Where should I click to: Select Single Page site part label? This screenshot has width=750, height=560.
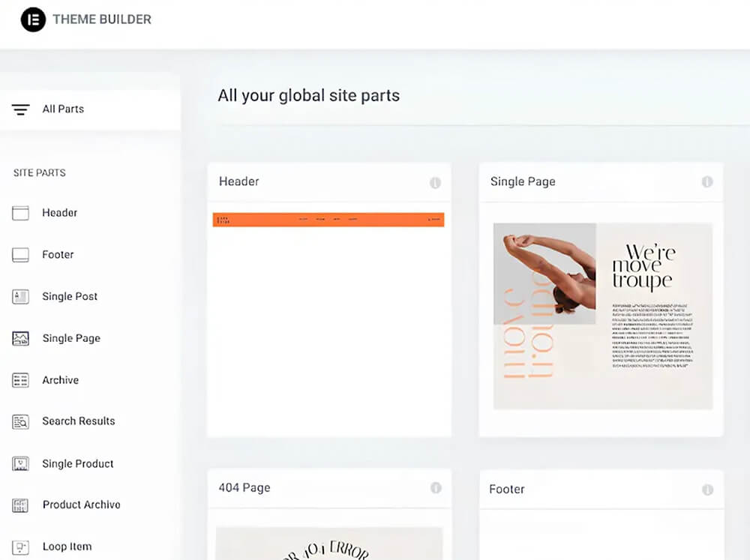(x=71, y=339)
